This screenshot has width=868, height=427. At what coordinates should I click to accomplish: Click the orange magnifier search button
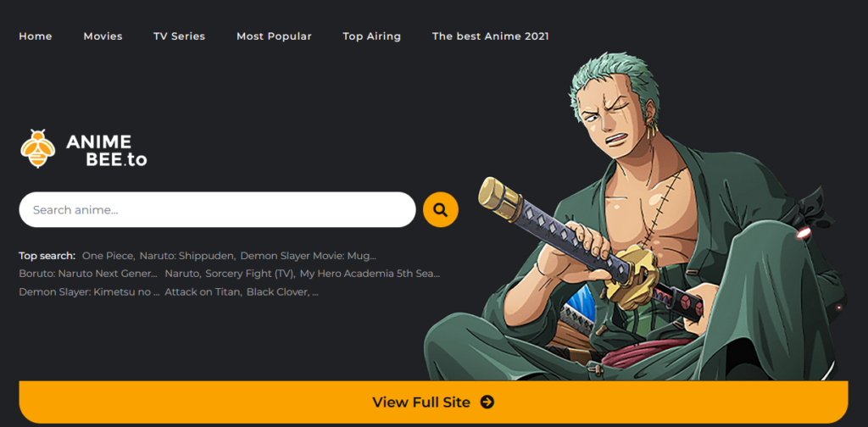pyautogui.click(x=440, y=209)
